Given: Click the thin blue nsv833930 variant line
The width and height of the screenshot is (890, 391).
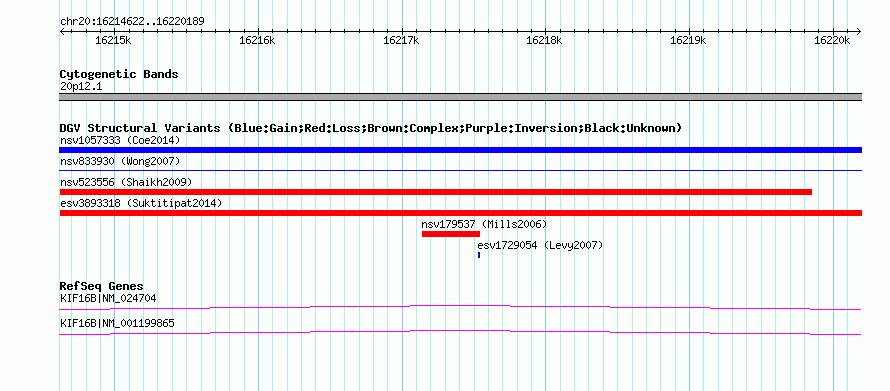Looking at the screenshot, I should tap(460, 170).
